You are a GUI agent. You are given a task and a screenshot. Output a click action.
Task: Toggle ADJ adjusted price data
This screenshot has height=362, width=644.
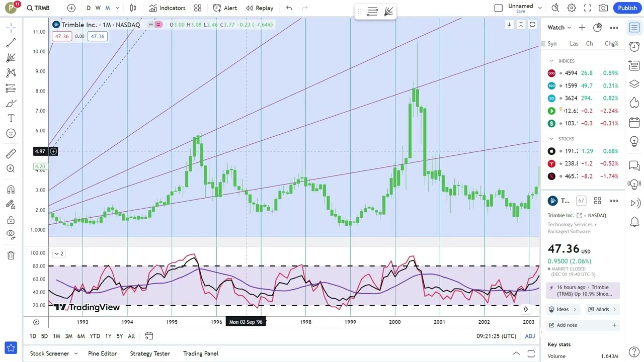point(530,336)
